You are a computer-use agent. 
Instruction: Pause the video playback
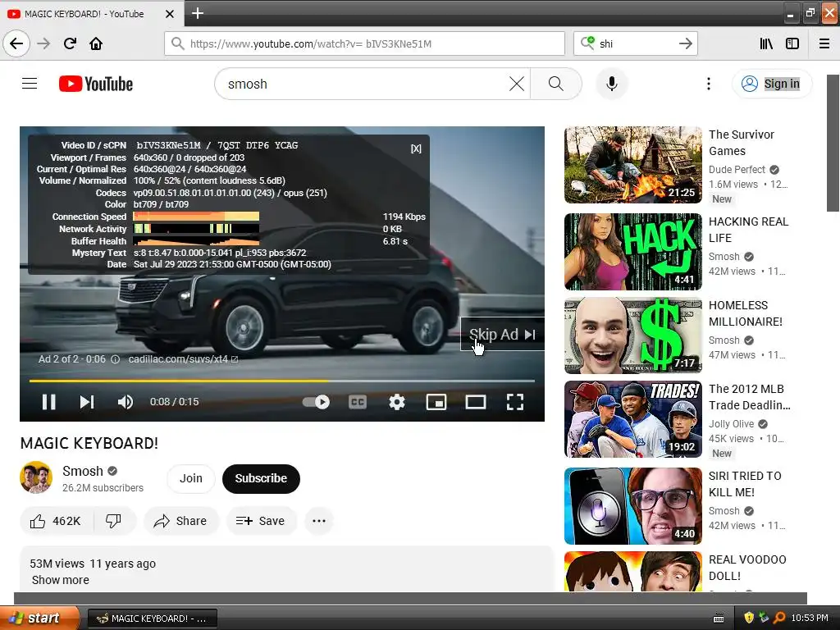pyautogui.click(x=48, y=402)
